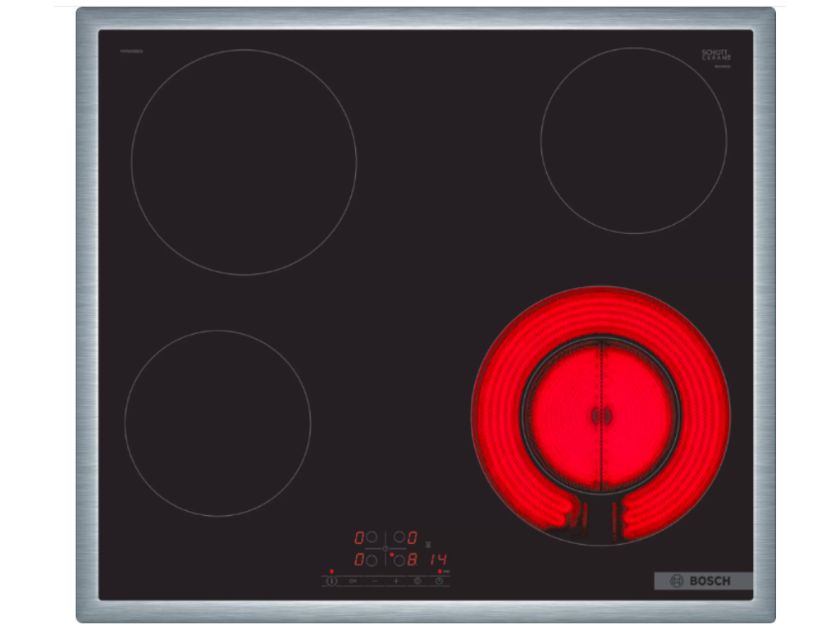This screenshot has width=840, height=630.
Task: Click the large rear-left cooking zone
Action: (244, 162)
